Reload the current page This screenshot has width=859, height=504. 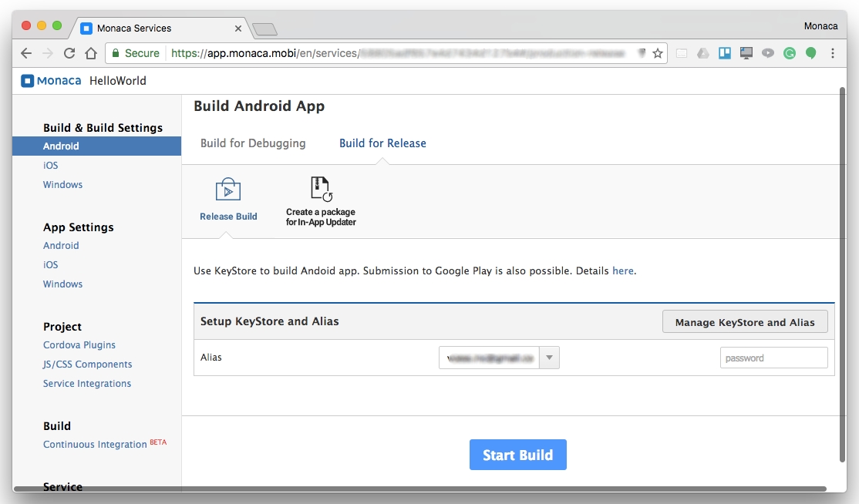[x=69, y=53]
